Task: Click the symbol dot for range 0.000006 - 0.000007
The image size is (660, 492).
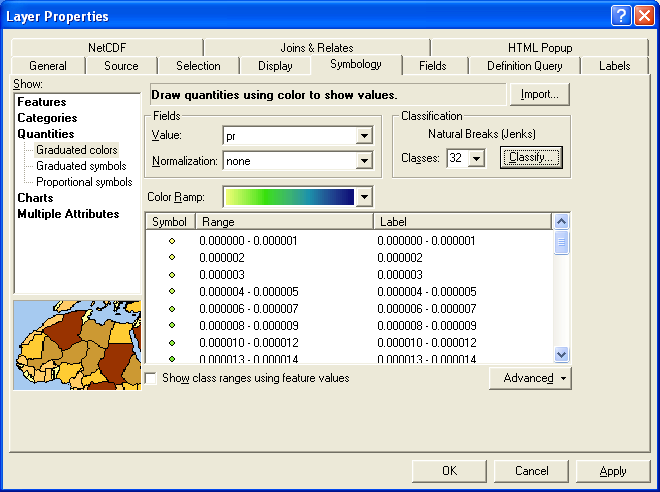Action: tap(171, 308)
